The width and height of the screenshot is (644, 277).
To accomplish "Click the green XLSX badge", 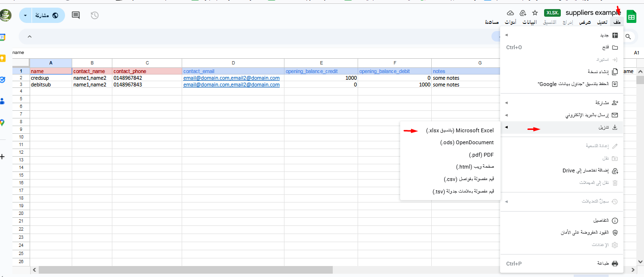I will [x=552, y=13].
